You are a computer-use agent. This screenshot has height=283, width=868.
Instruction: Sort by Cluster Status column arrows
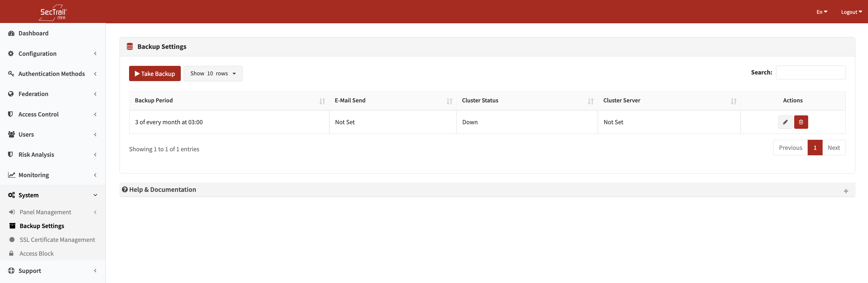pyautogui.click(x=590, y=101)
